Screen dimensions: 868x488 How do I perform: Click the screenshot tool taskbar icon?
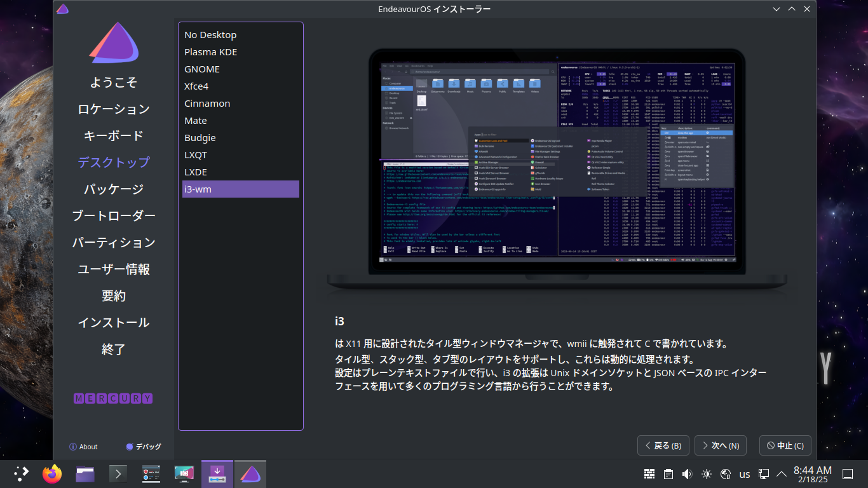coord(184,473)
